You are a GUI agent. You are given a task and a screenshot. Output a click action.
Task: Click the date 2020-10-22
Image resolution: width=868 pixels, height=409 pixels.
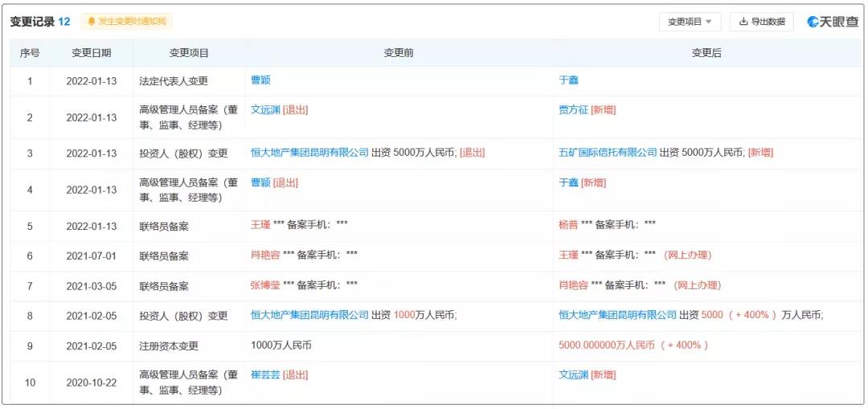[92, 382]
